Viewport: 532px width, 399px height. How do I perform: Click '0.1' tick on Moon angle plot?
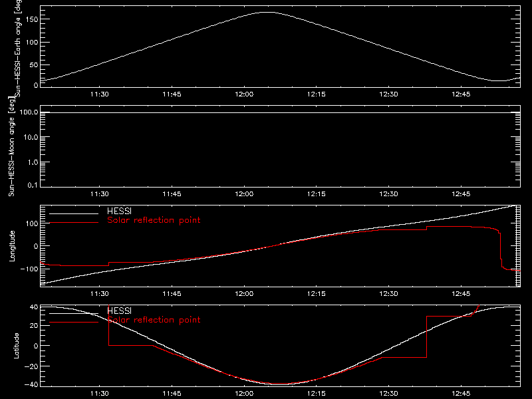click(33, 185)
